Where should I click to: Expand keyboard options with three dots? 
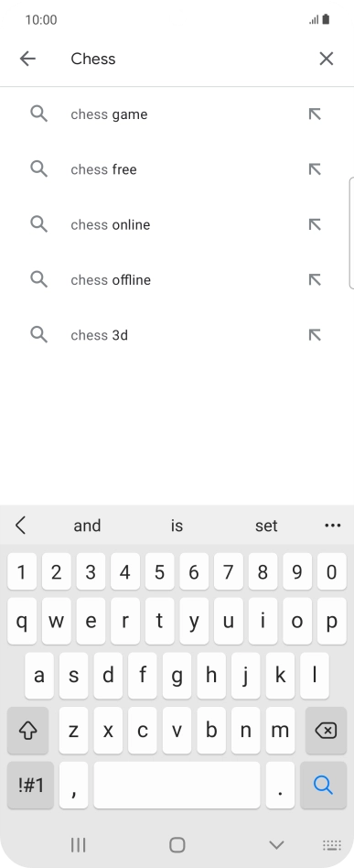pyautogui.click(x=332, y=526)
